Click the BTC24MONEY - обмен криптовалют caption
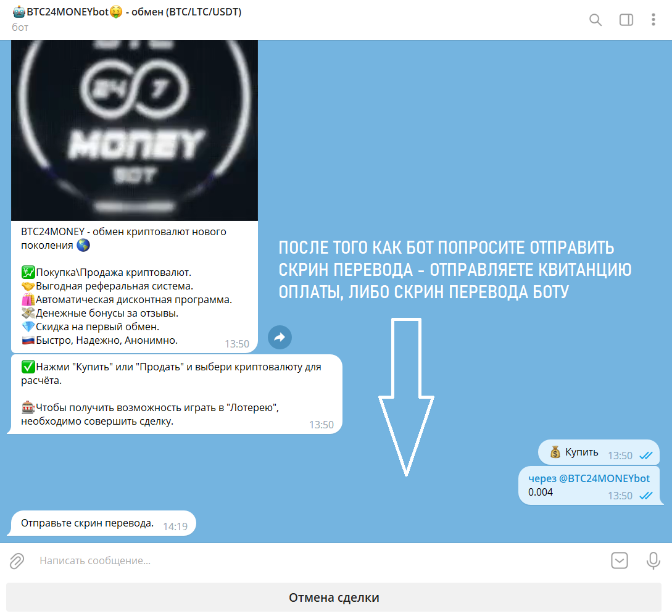The image size is (672, 616). click(123, 238)
